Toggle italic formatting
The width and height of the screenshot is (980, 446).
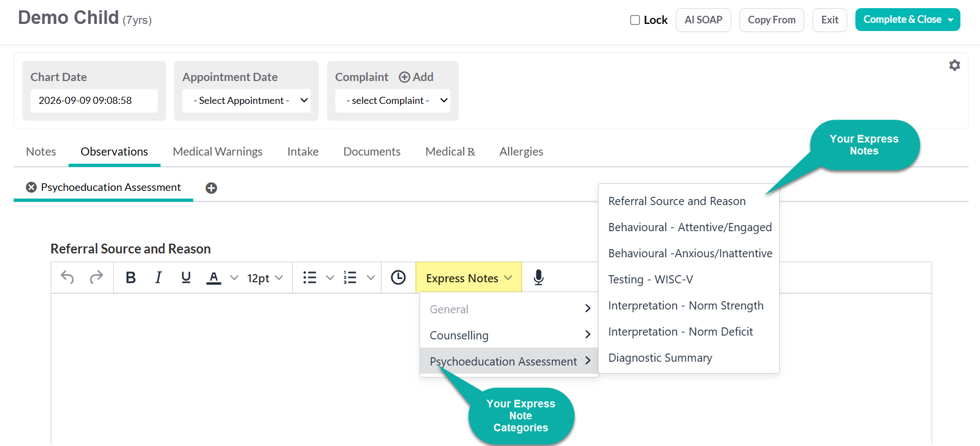158,277
